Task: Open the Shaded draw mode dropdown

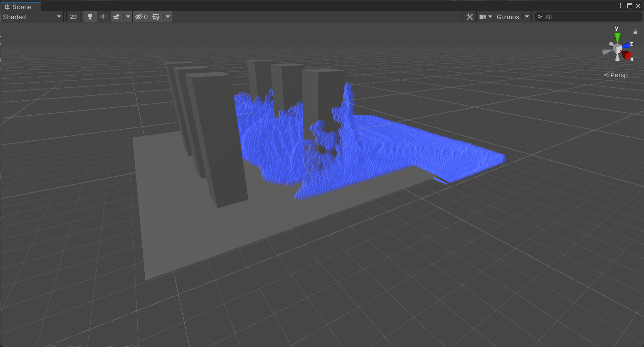Action: [x=32, y=17]
